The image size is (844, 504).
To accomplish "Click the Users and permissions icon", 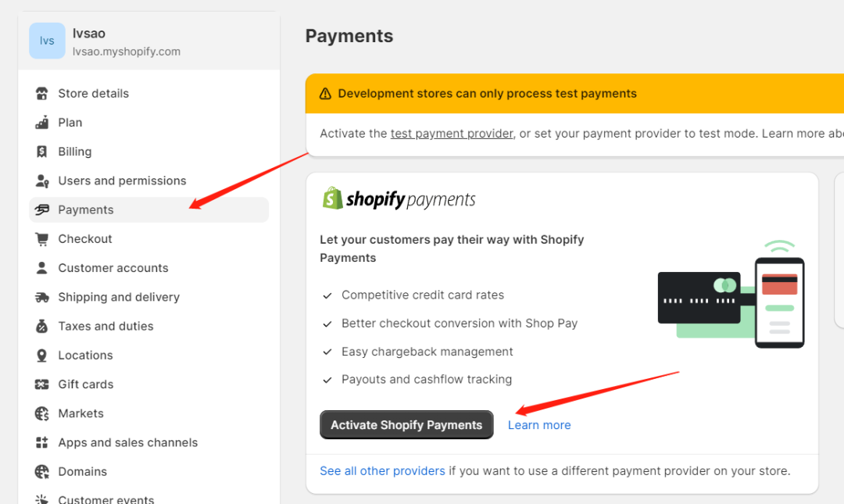I will coord(42,181).
